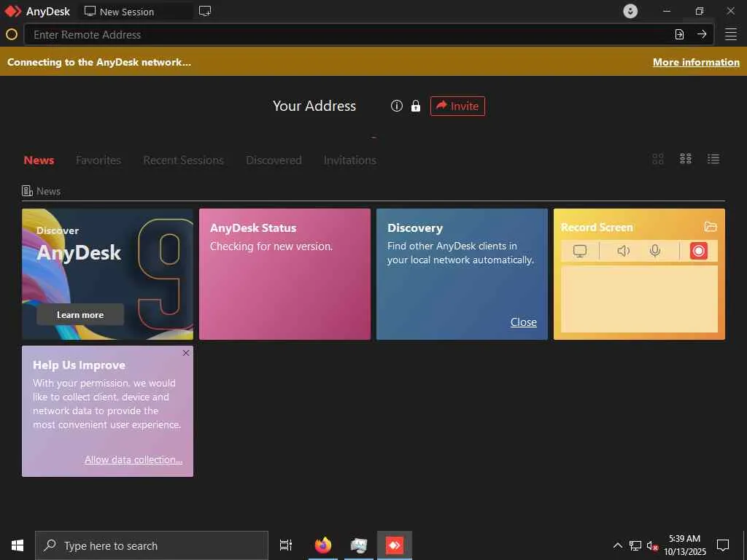Open the hamburger main menu
The width and height of the screenshot is (747, 560).
[731, 34]
